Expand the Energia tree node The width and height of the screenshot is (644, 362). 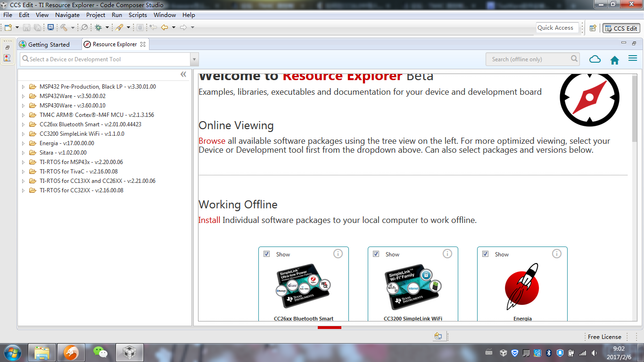click(23, 143)
